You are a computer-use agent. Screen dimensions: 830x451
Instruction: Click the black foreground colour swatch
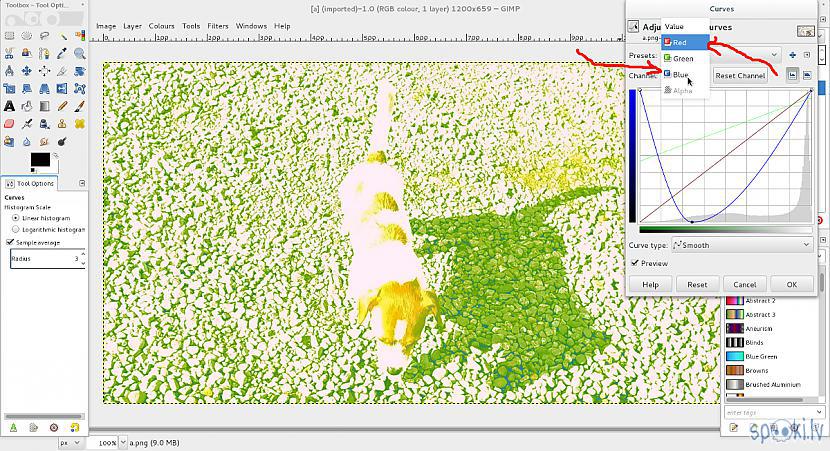[x=40, y=159]
